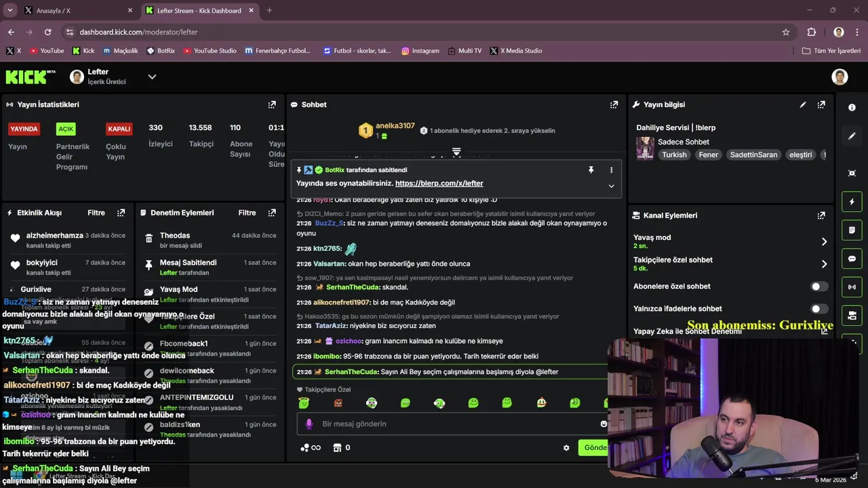Toggle Yalnızca ifadelerle sohbet switch
Screen dimensions: 868x488
point(819,308)
